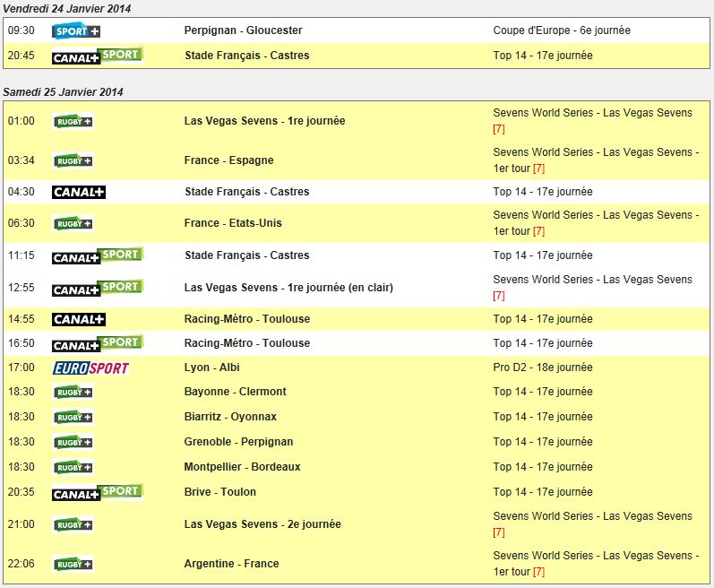Select the France - Espagne match title
The image size is (714, 588).
click(x=228, y=160)
